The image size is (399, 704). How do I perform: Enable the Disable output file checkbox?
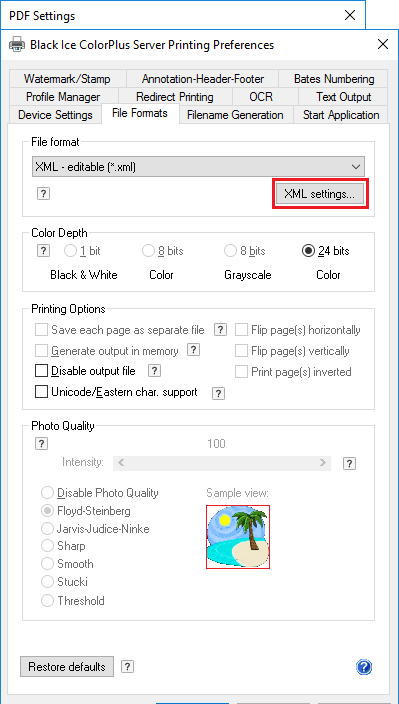(x=41, y=371)
